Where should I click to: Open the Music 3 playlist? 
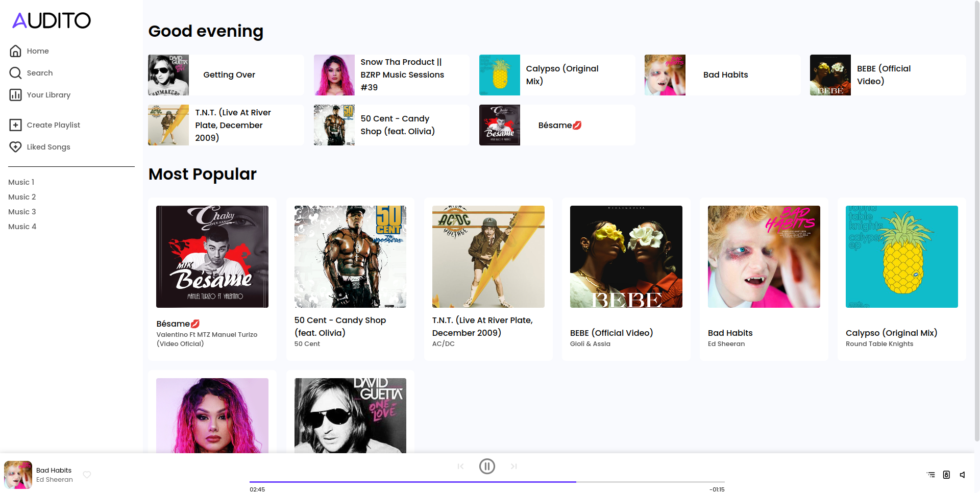coord(22,212)
